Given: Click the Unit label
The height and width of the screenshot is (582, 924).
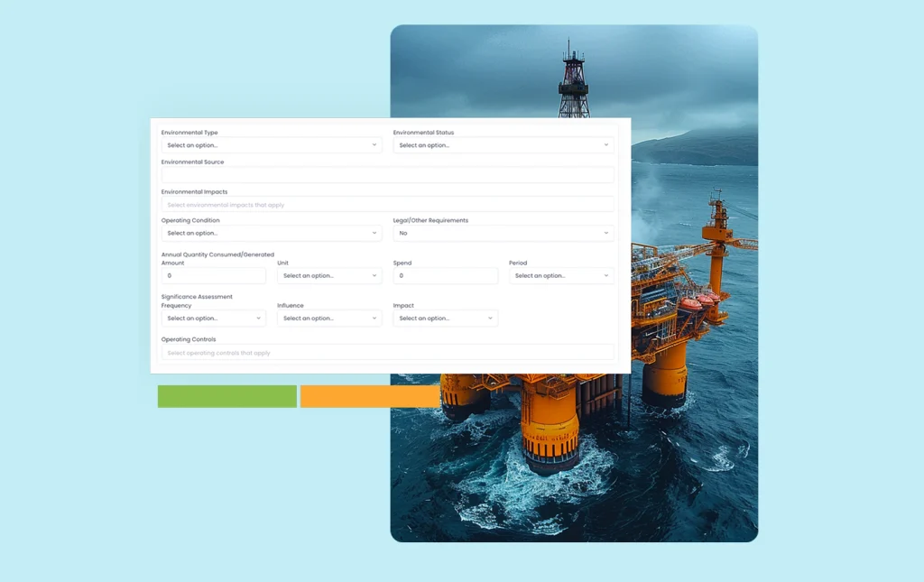Looking at the screenshot, I should pyautogui.click(x=282, y=263).
